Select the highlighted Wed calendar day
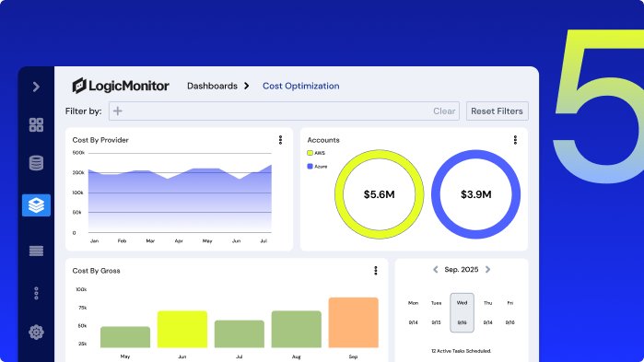Image resolution: width=644 pixels, height=362 pixels. 463,313
